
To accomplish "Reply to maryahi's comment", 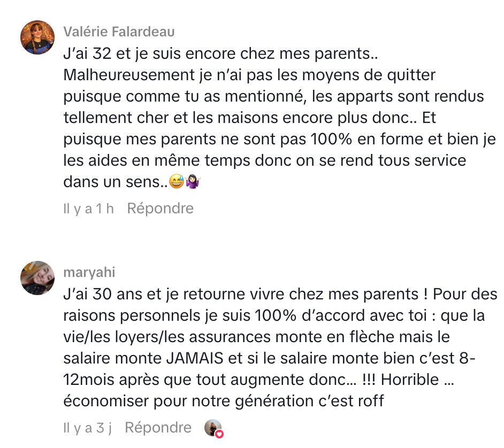I will tap(158, 428).
